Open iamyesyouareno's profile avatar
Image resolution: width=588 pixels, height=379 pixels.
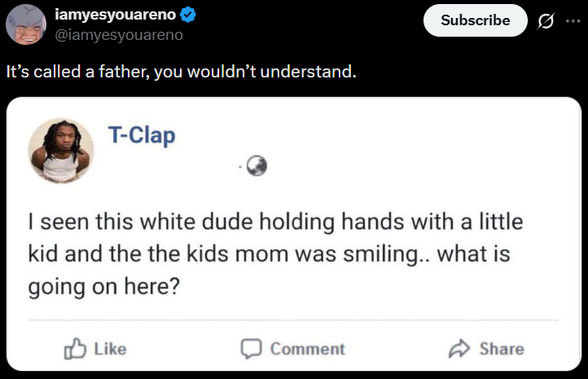pos(26,24)
